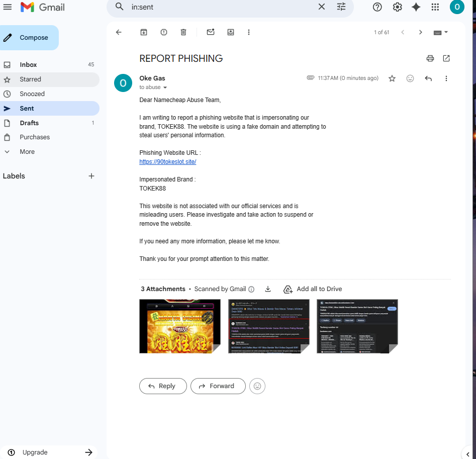
Task: Show the side panel chevron
Action: click(x=468, y=454)
